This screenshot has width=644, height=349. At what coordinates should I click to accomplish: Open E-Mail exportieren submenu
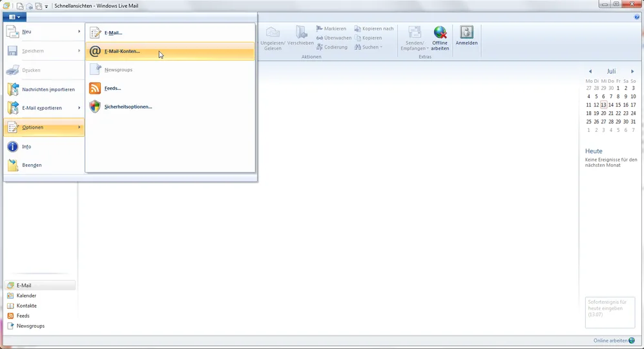(44, 108)
